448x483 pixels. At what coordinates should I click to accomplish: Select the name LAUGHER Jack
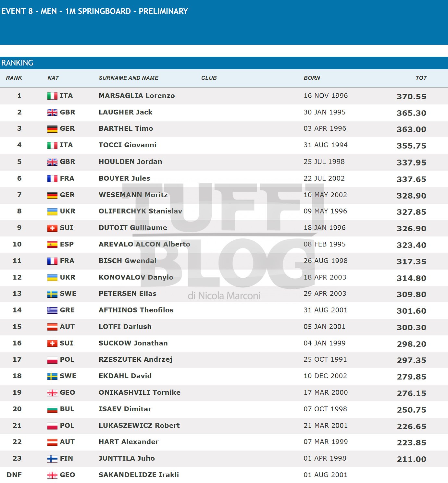point(125,112)
